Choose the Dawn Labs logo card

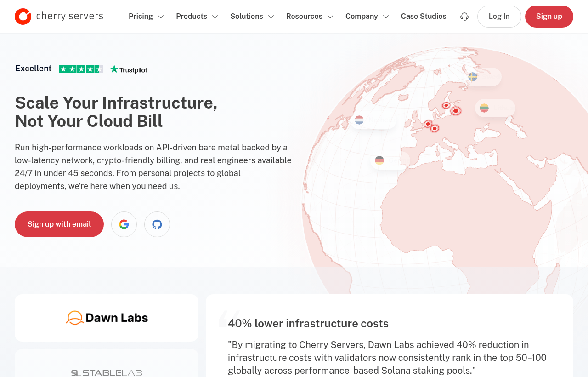[x=107, y=318]
